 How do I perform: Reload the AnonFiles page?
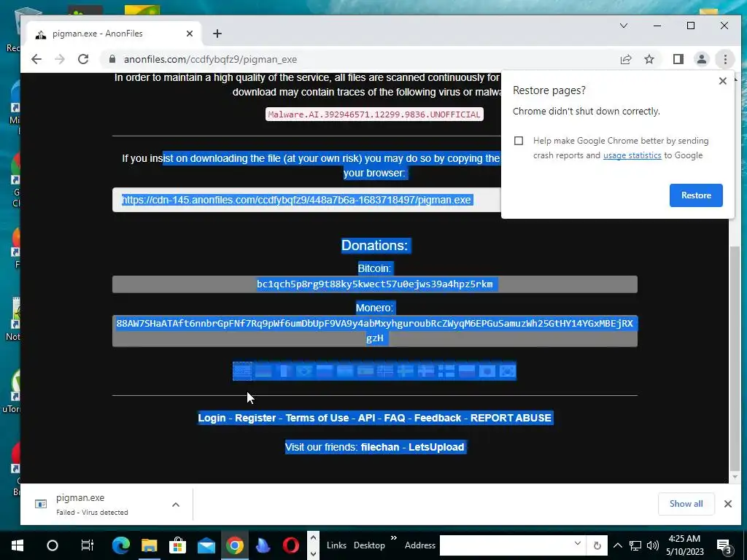tap(83, 60)
